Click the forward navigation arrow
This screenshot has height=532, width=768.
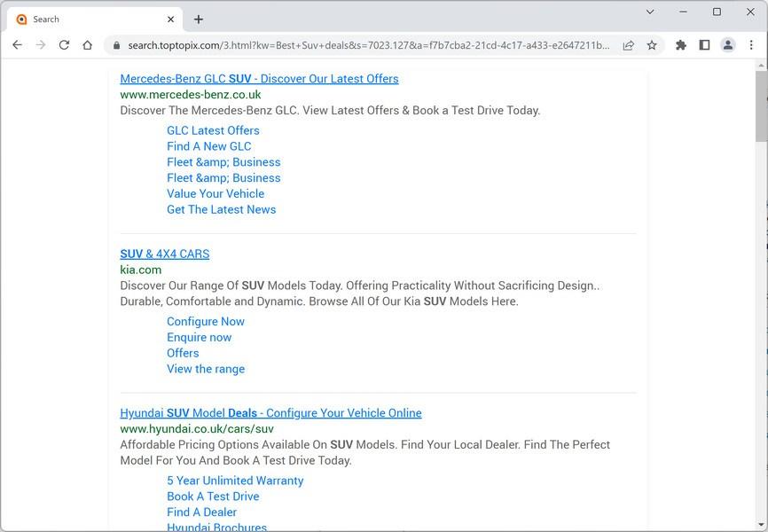tap(41, 45)
